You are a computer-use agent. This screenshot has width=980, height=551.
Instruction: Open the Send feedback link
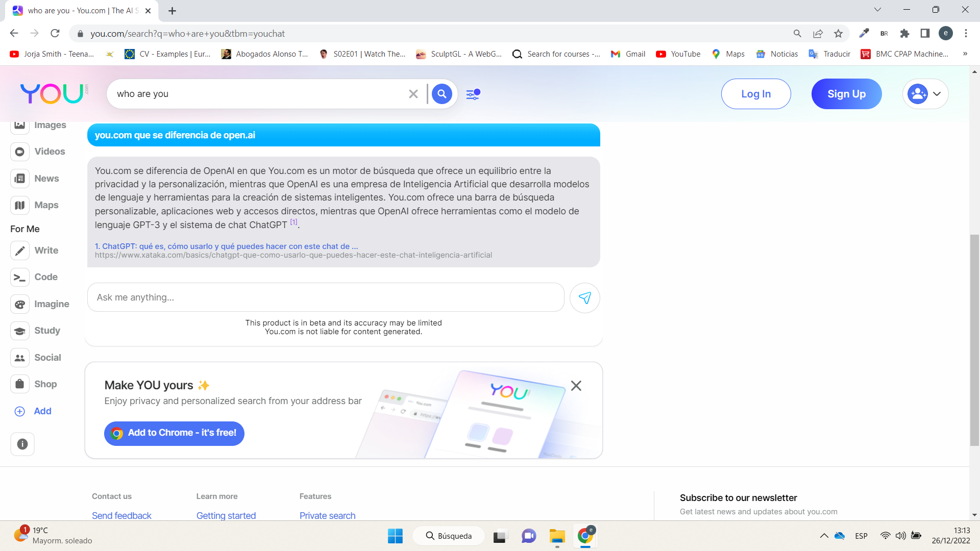coord(121,515)
